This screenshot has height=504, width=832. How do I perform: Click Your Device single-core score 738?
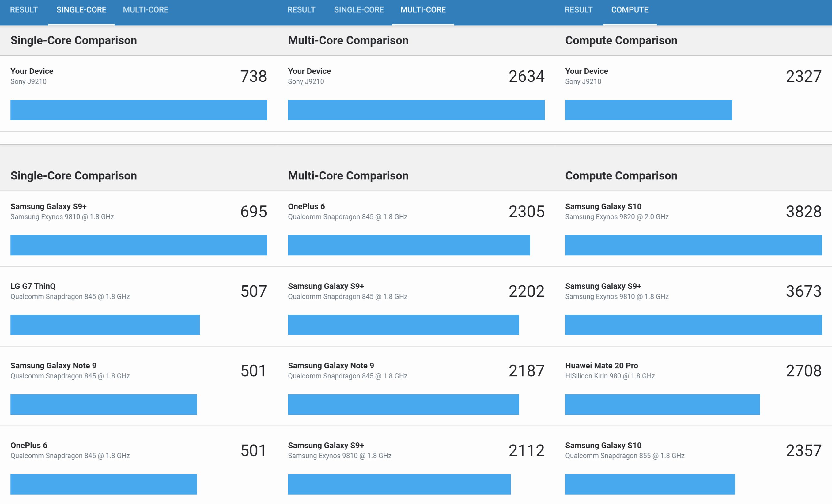254,76
